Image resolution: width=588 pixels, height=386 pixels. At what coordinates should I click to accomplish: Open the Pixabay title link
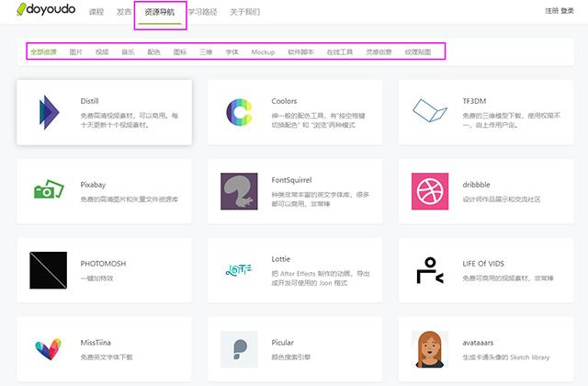[x=93, y=185]
